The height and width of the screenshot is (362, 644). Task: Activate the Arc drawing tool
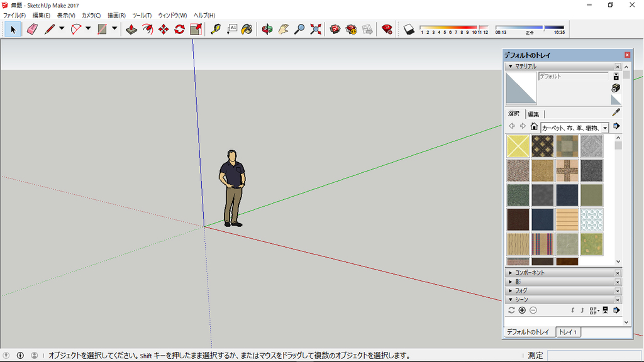pyautogui.click(x=76, y=30)
